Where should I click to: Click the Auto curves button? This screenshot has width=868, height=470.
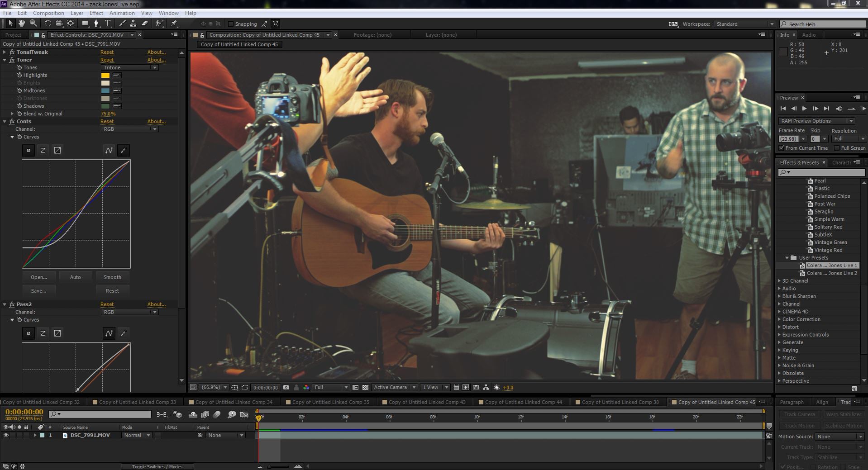76,277
